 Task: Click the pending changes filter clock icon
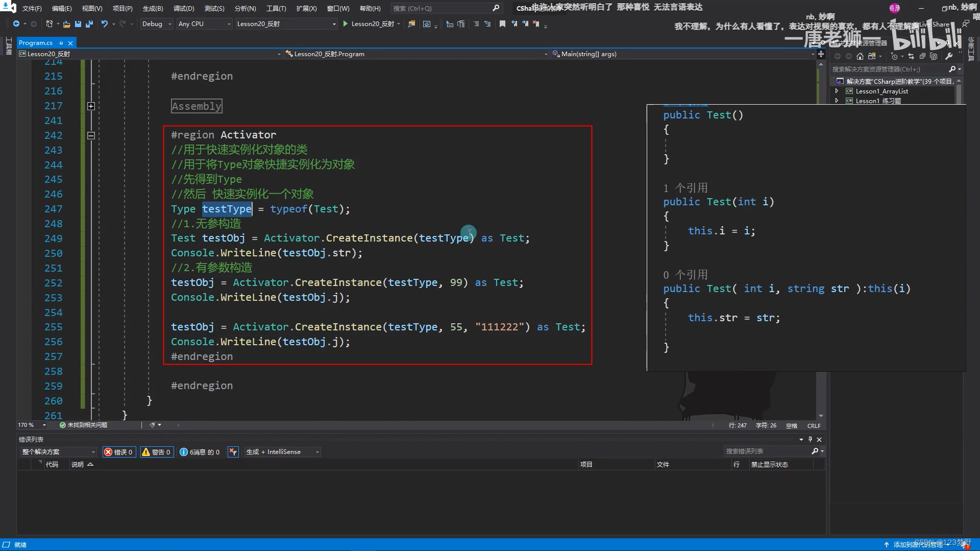pos(894,56)
